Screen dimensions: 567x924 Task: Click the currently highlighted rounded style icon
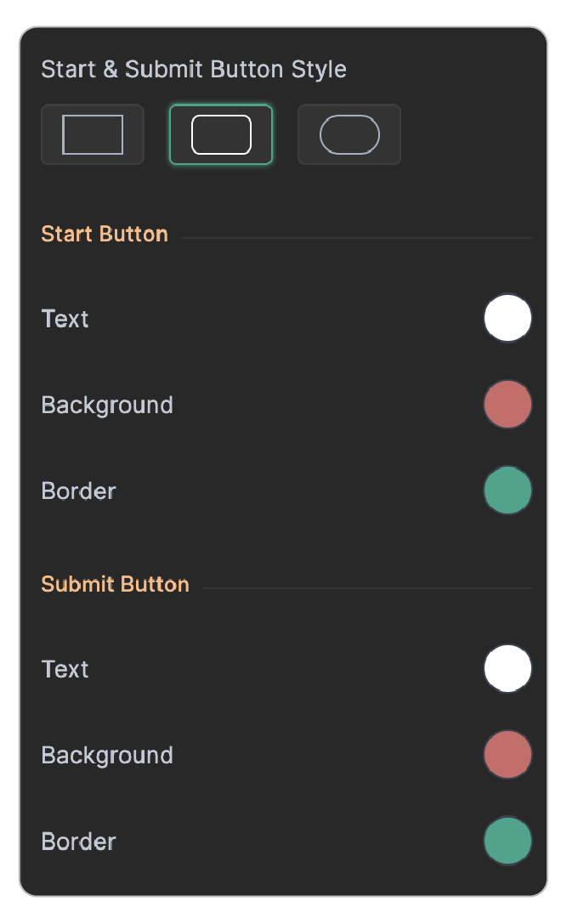[221, 134]
